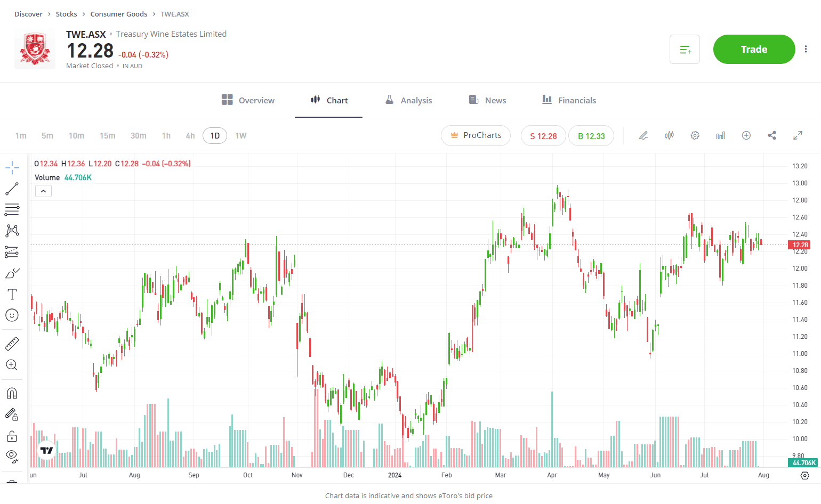The width and height of the screenshot is (821, 504).
Task: Navigate to Stocks breadcrumb
Action: [66, 14]
